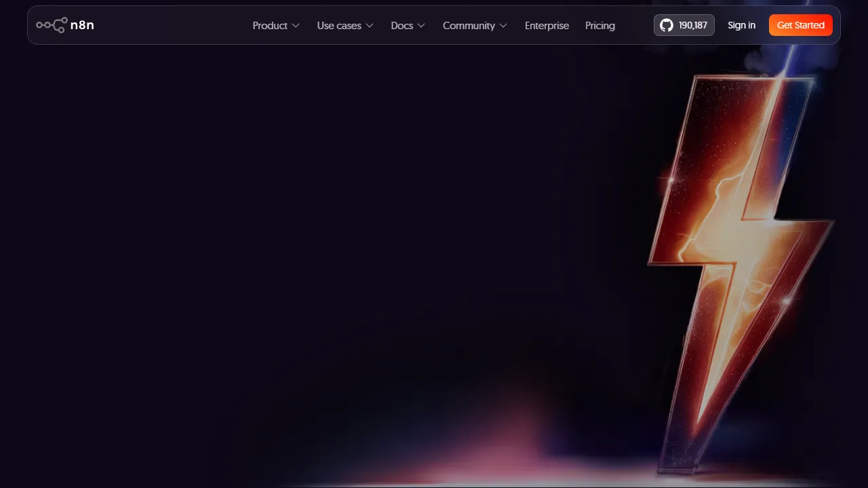Click the GitHub octocat icon
Screen dimensions: 868x488
point(667,25)
